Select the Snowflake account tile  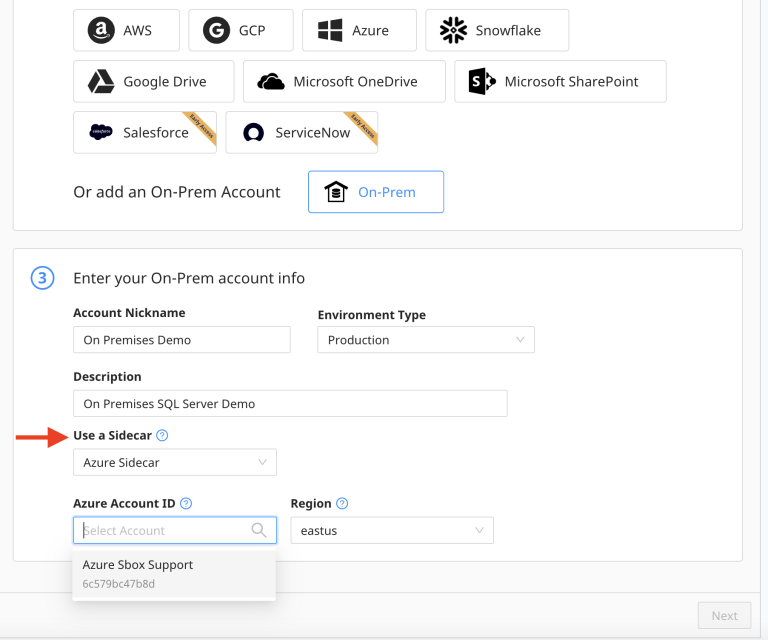click(x=497, y=30)
